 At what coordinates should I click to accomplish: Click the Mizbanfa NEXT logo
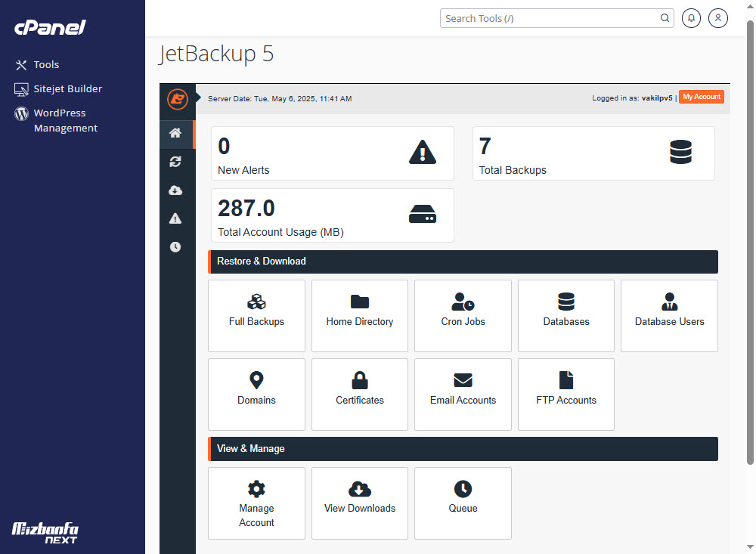pos(45,533)
